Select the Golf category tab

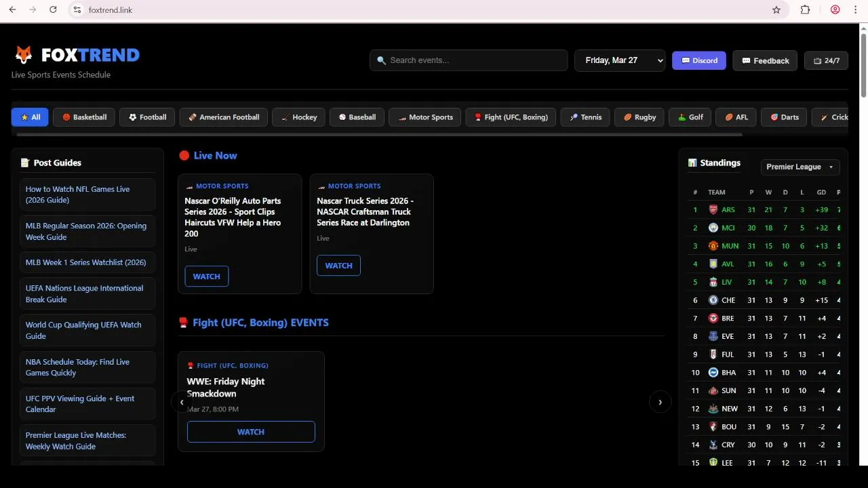click(690, 117)
